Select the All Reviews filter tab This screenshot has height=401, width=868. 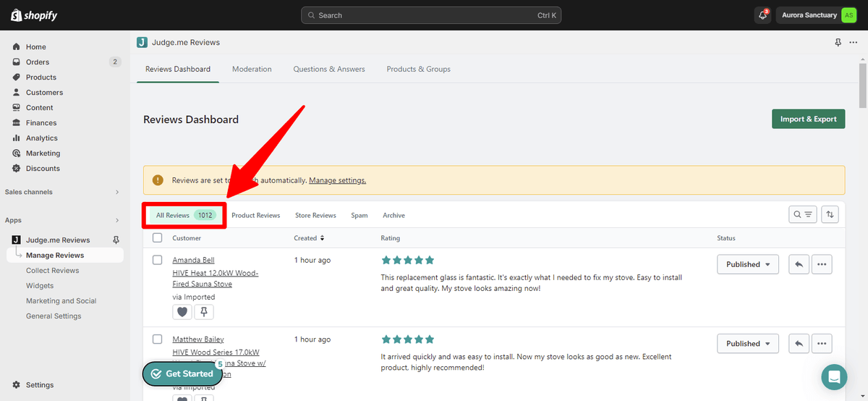(x=184, y=216)
